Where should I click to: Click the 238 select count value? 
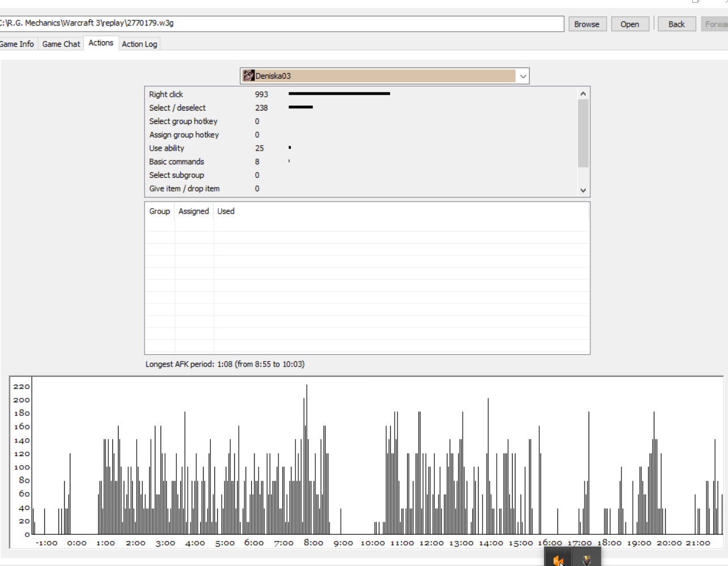261,108
